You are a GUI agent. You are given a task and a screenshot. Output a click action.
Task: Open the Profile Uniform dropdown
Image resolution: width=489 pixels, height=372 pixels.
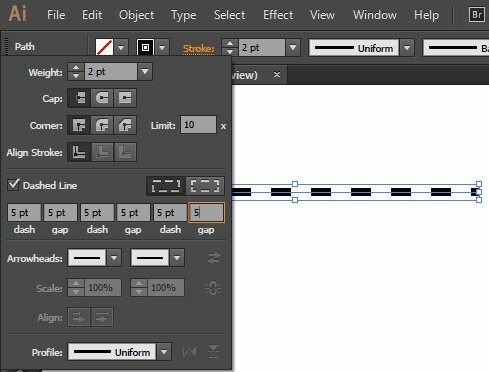pos(164,352)
